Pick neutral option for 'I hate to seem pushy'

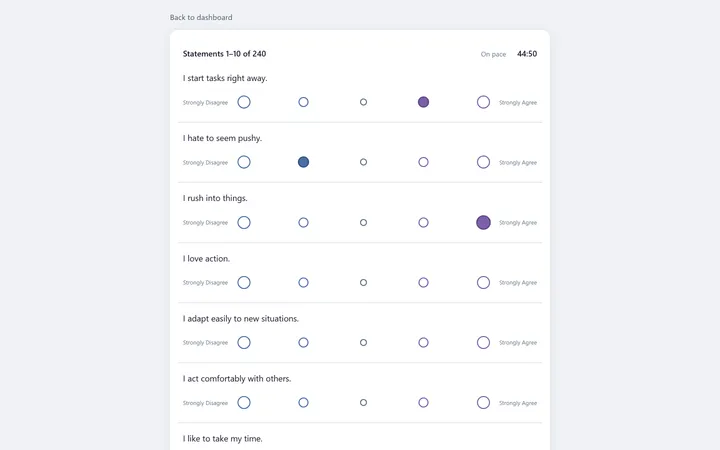point(363,162)
